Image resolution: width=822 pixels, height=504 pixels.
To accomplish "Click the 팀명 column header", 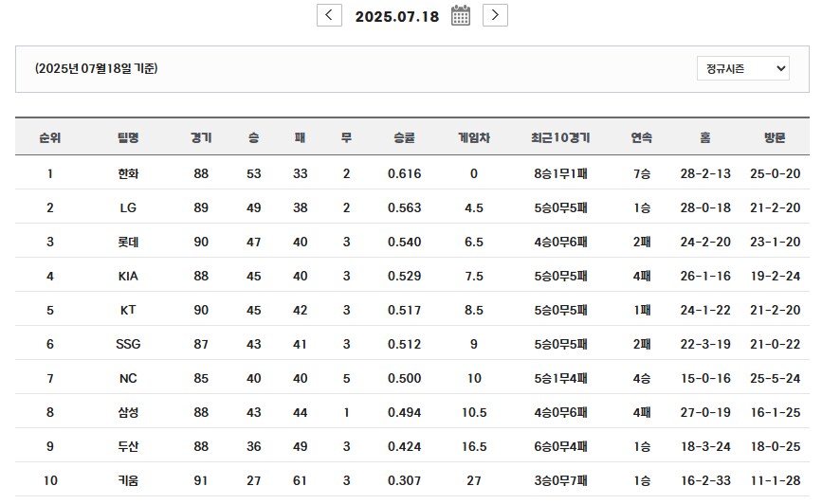I will (x=128, y=137).
